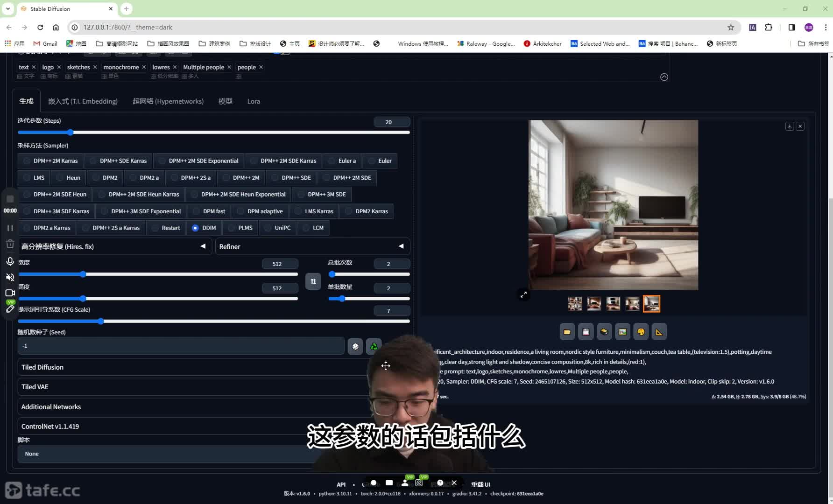Stop recording in the recorder sidebar
The width and height of the screenshot is (833, 504).
[10, 199]
